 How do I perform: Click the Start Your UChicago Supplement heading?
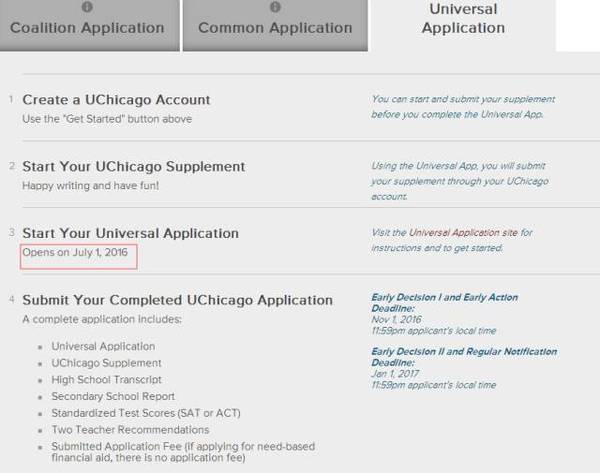pyautogui.click(x=133, y=167)
